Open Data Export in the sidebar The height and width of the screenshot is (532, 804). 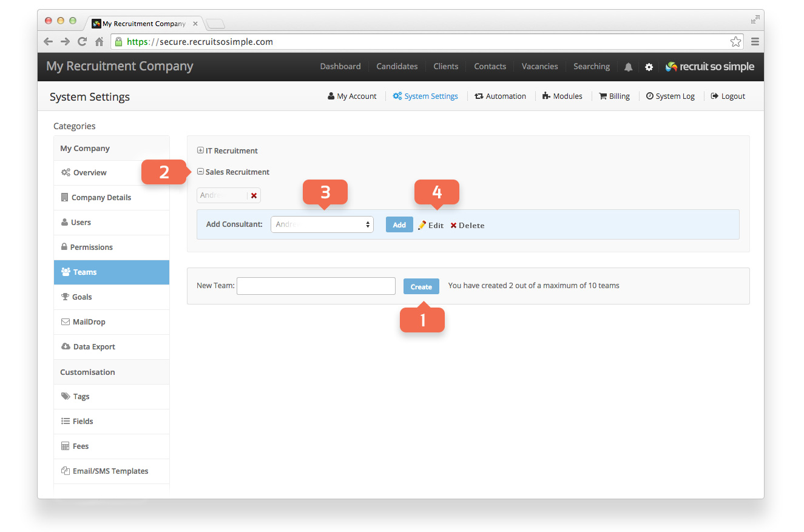pyautogui.click(x=112, y=347)
